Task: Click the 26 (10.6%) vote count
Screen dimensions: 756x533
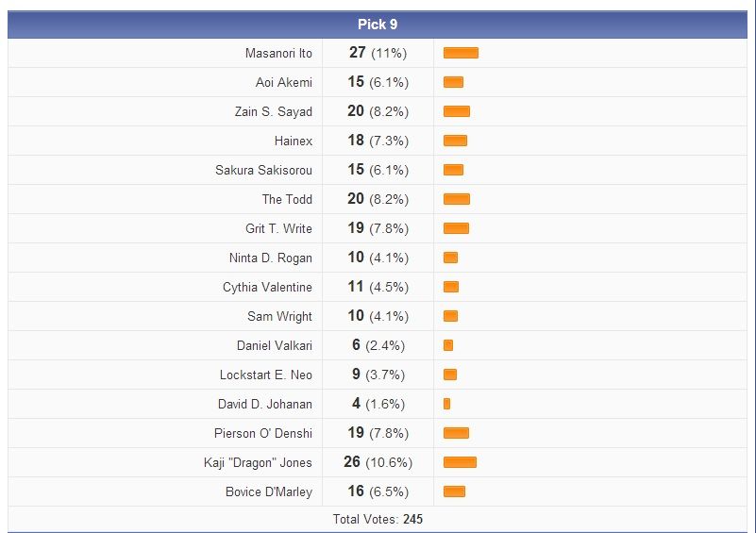Action: pos(378,462)
